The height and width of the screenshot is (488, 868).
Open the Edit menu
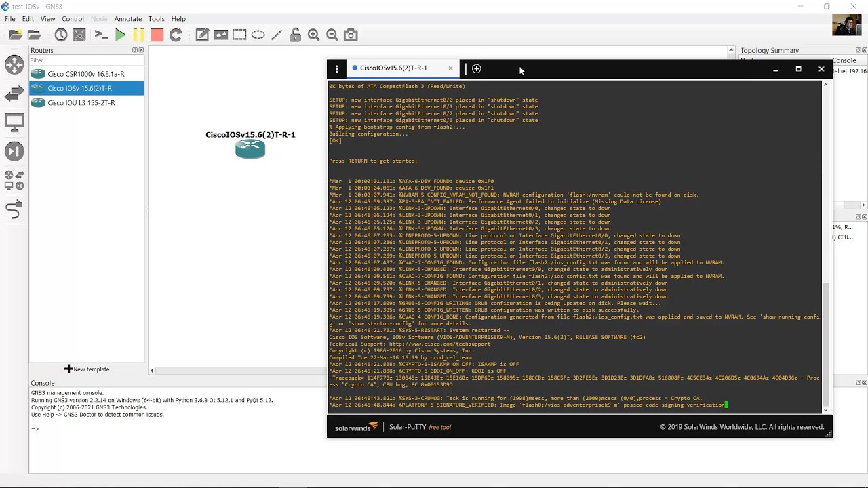[28, 19]
